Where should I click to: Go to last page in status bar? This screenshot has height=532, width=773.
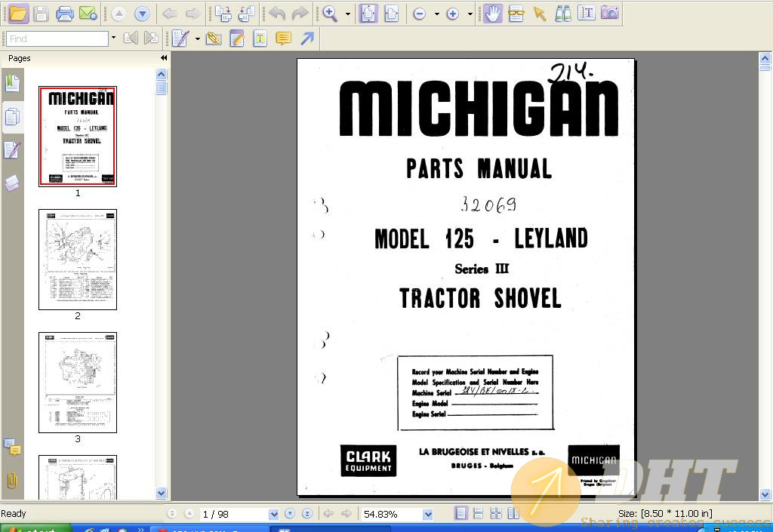coord(307,514)
